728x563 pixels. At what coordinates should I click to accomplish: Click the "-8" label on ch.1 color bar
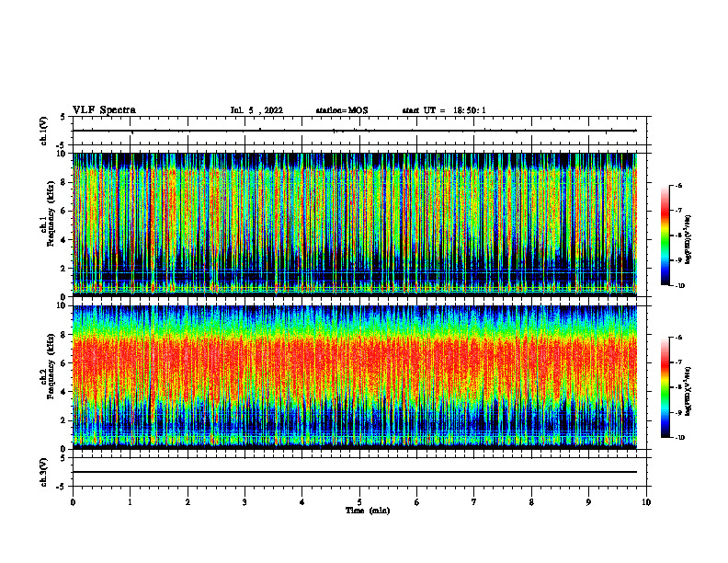tap(679, 236)
